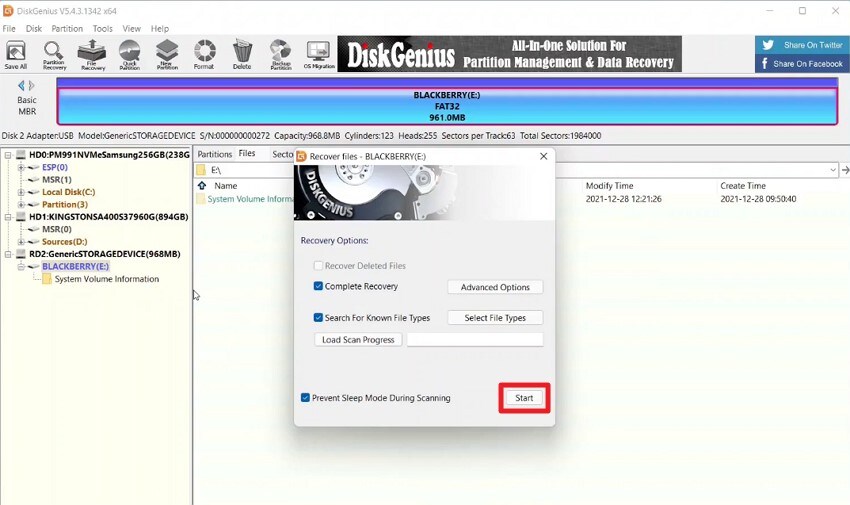Switch to the Files tab
The width and height of the screenshot is (850, 505).
tap(247, 153)
